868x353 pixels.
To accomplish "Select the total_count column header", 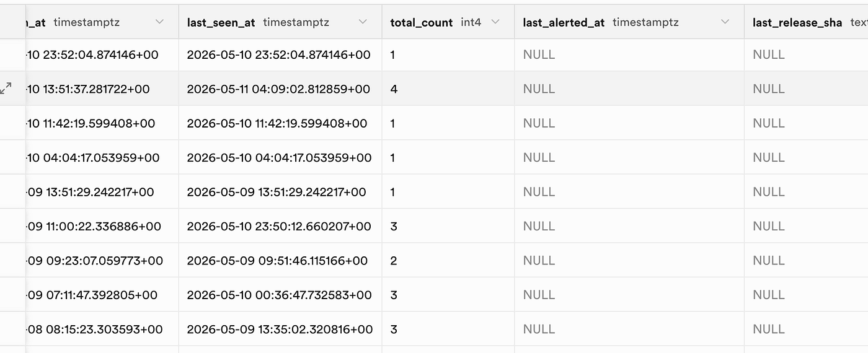I will point(448,22).
